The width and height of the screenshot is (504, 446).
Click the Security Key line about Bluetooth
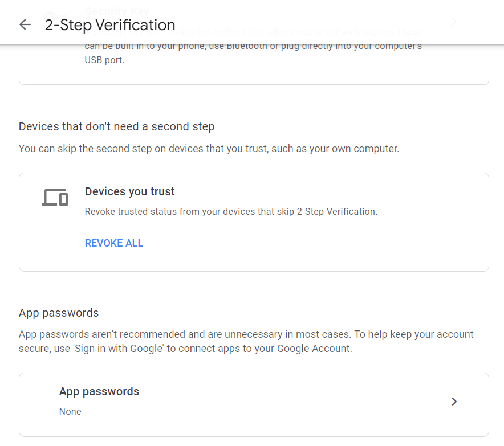point(253,47)
